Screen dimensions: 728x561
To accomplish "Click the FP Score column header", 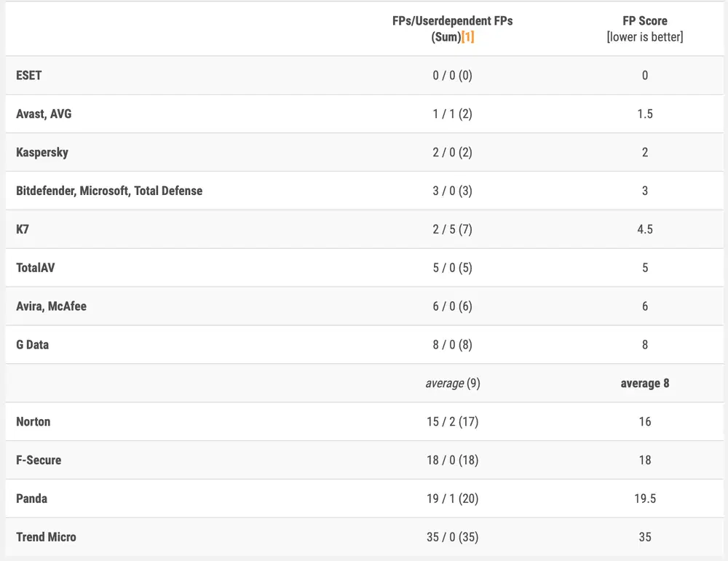I will click(644, 21).
